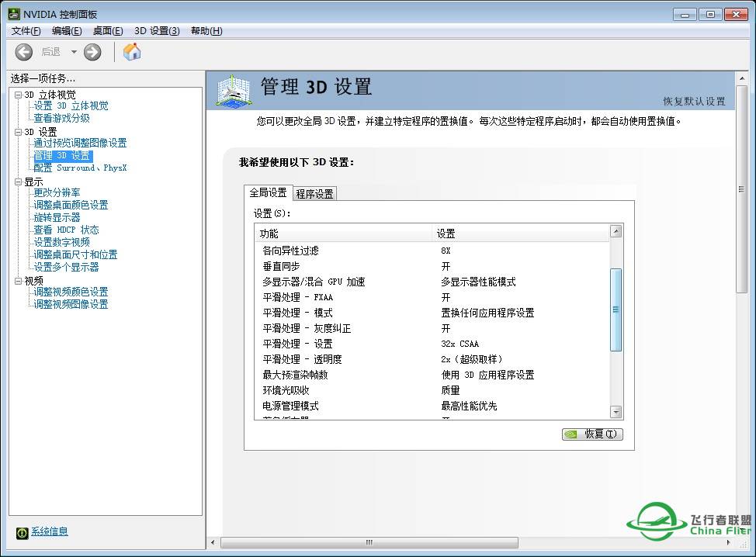This screenshot has width=756, height=557.
Task: Open back history dropdown arrow
Action: tap(74, 51)
